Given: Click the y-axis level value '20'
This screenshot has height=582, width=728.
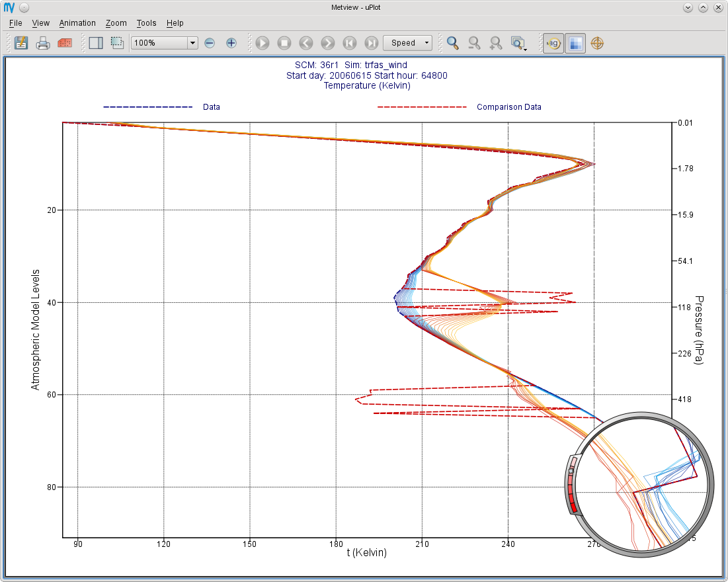Looking at the screenshot, I should (52, 210).
